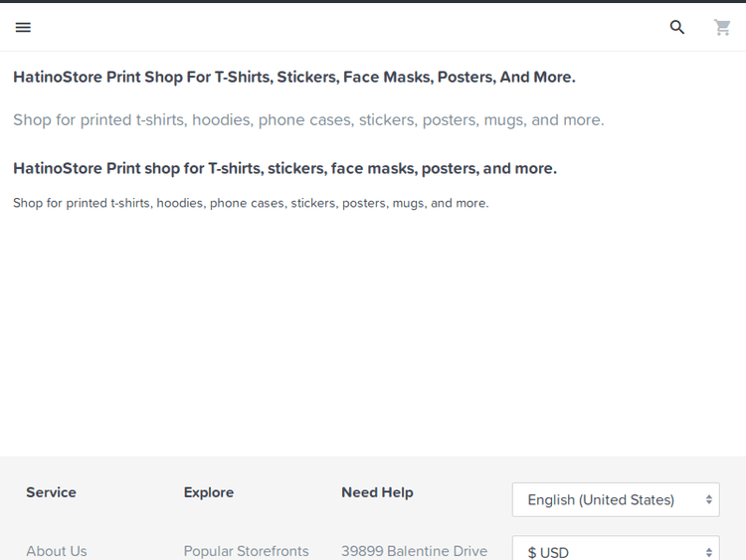
Task: Open the Popular Storefronts link
Action: coord(246,551)
